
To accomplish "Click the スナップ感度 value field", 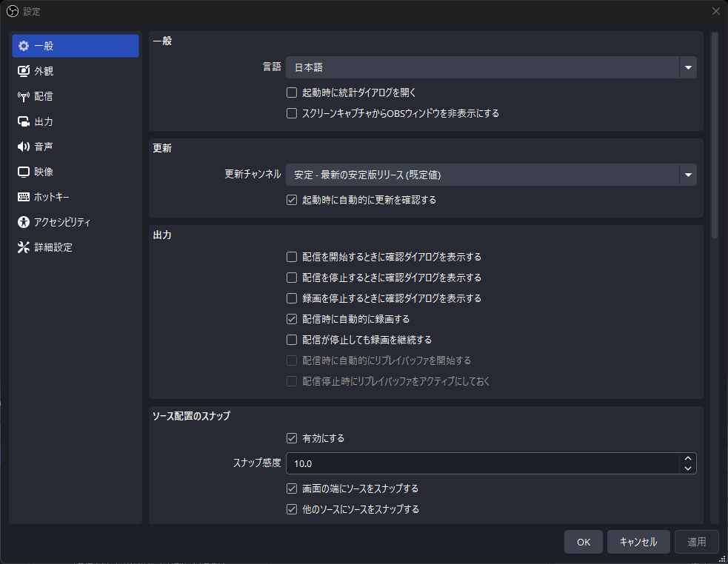I will coord(483,463).
